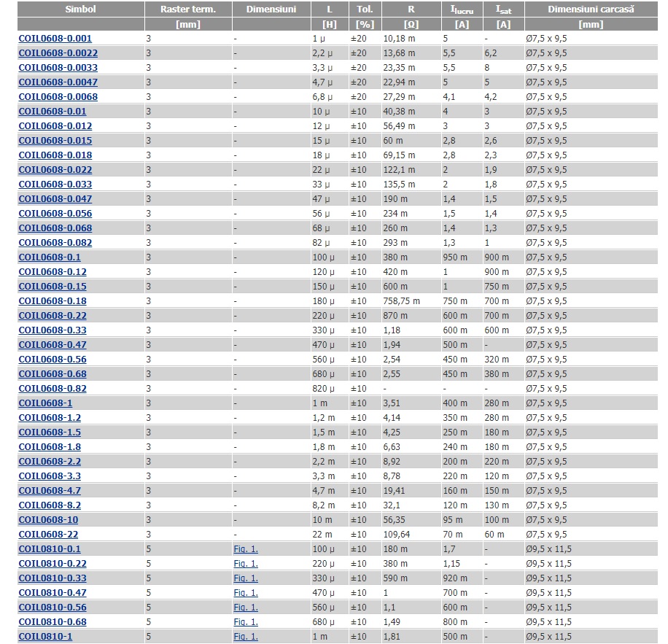Open the COIL0810-0.1 product link
This screenshot has height=644, width=668.
click(50, 549)
